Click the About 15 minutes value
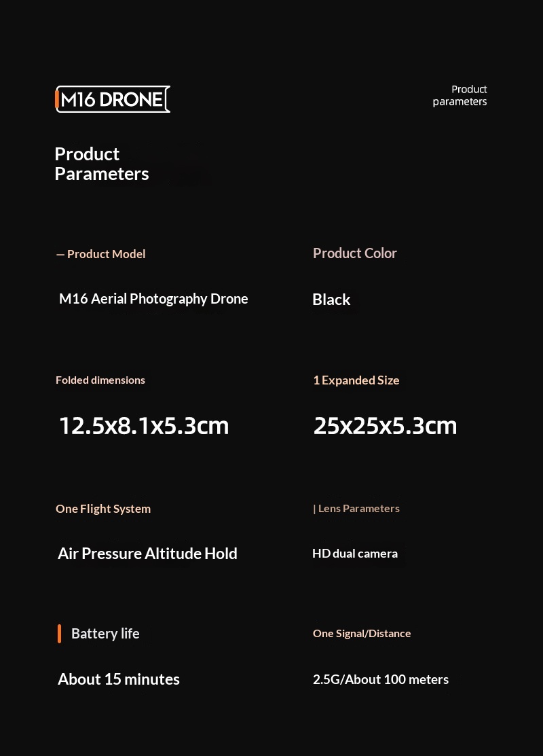543x756 pixels. click(119, 679)
